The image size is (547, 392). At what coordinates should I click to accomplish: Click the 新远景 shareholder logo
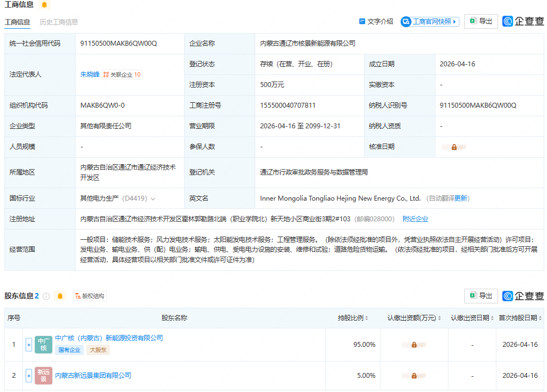coord(44,376)
